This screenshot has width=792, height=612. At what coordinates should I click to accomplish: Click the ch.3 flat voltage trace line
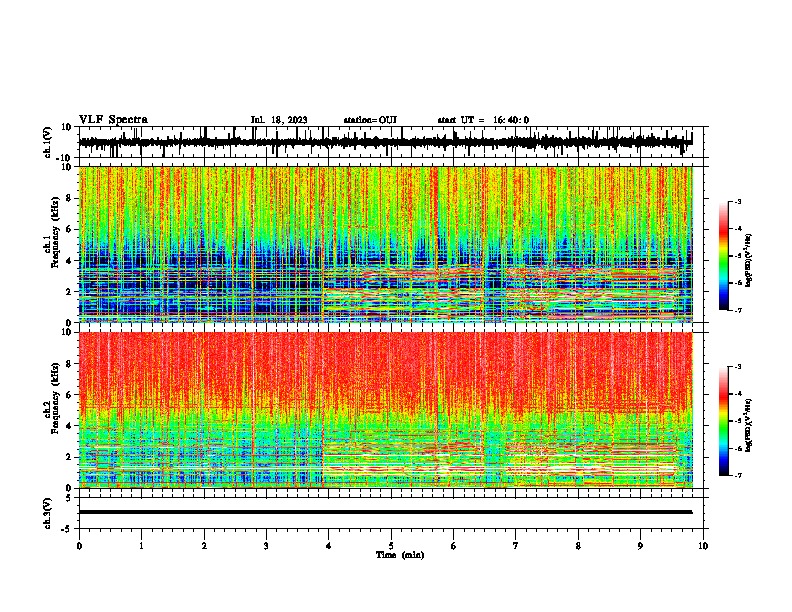(x=385, y=512)
